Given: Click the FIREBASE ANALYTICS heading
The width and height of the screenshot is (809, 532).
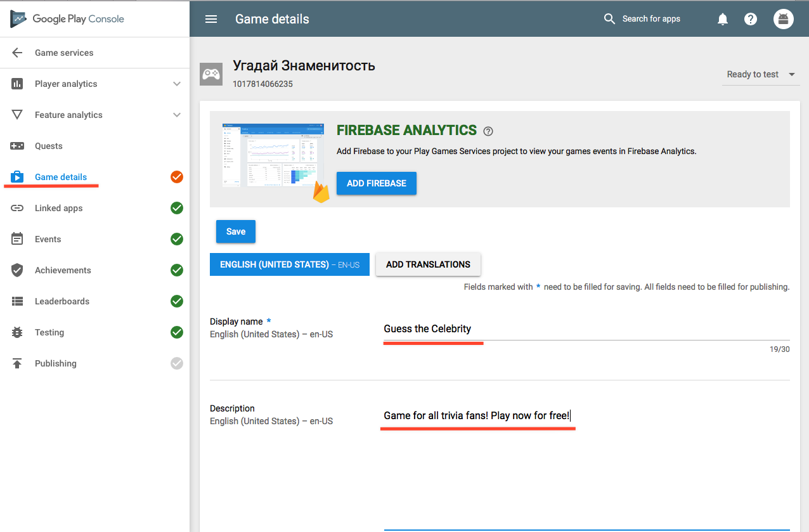Looking at the screenshot, I should pos(406,131).
